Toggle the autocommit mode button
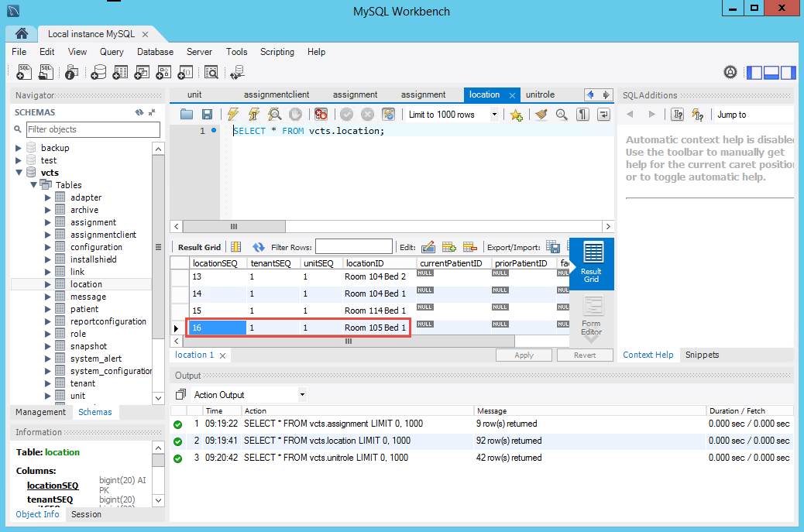This screenshot has width=804, height=532. coord(389,115)
